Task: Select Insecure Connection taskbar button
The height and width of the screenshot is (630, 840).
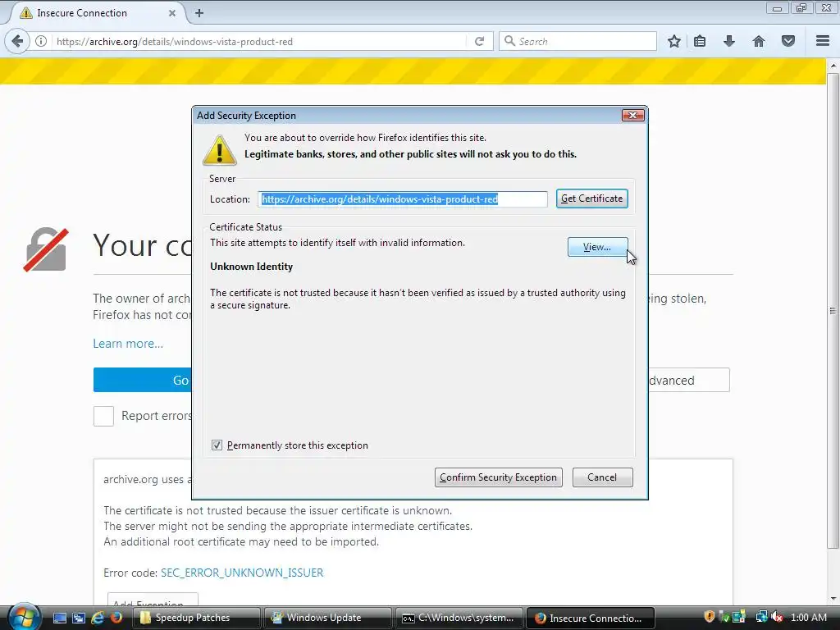Action: click(591, 618)
